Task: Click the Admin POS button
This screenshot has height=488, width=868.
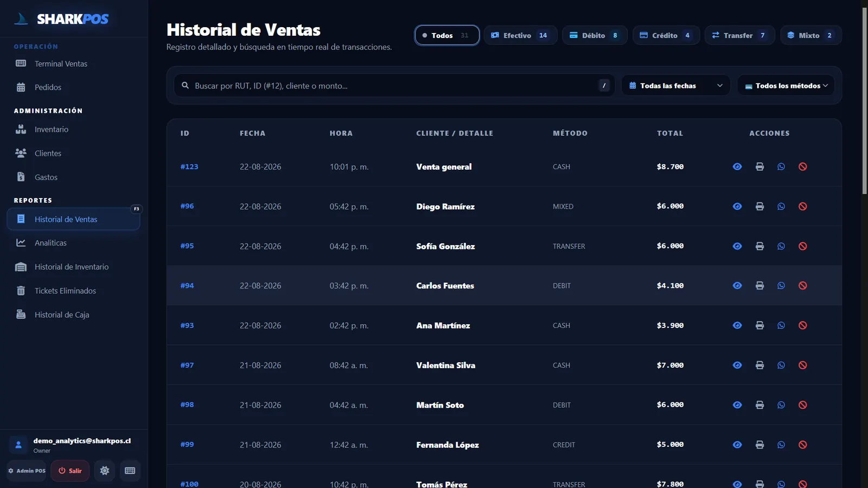Action: pyautogui.click(x=27, y=471)
